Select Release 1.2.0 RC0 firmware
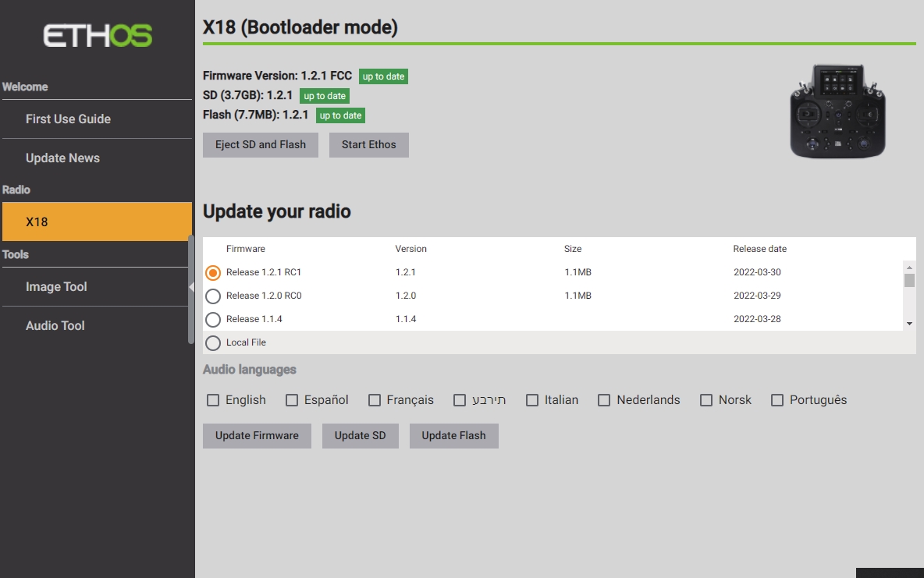Viewport: 924px width, 578px height. point(213,296)
